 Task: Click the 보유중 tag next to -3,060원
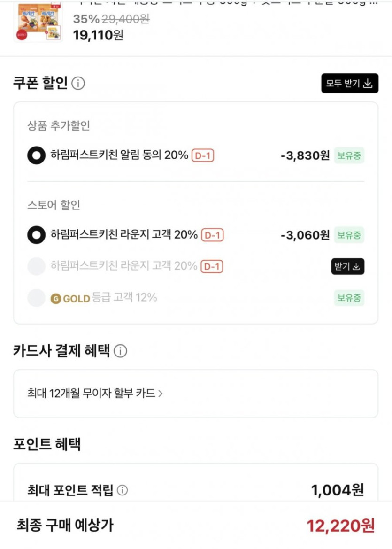(349, 235)
